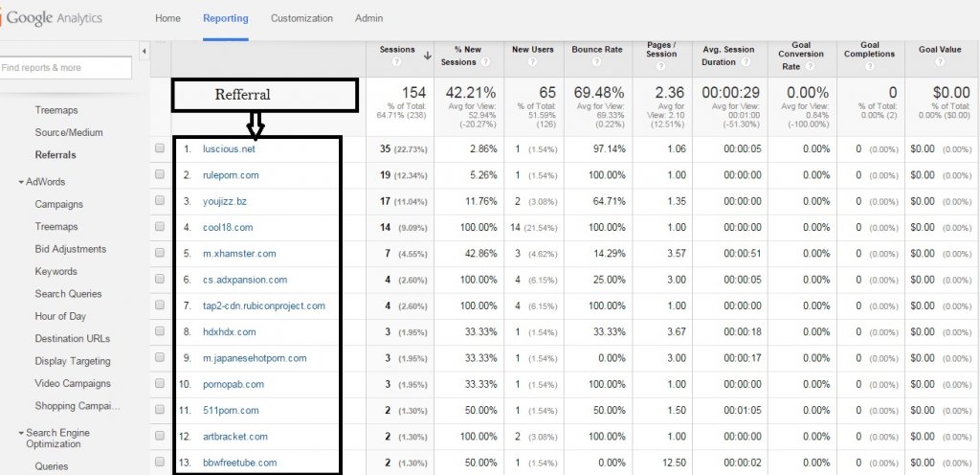Open Display Targeting report
This screenshot has width=980, height=475.
(73, 361)
